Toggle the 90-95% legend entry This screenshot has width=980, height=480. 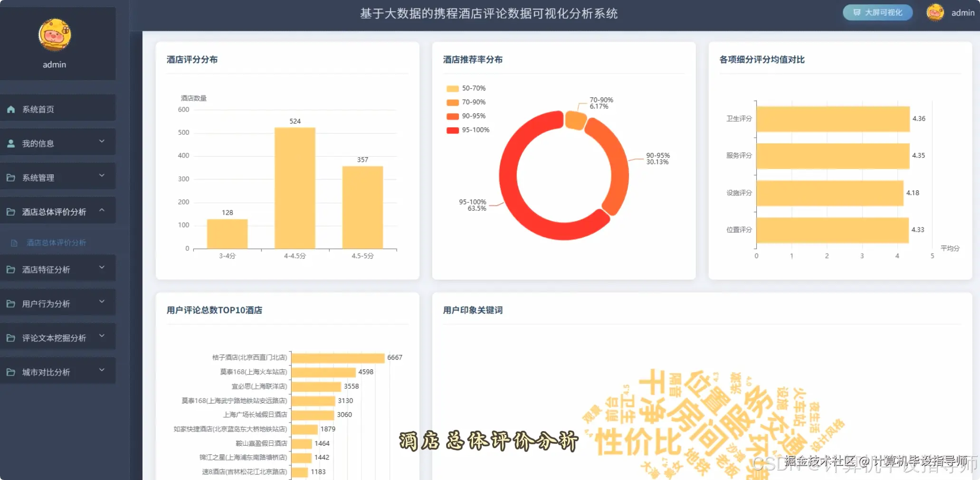[x=466, y=116]
